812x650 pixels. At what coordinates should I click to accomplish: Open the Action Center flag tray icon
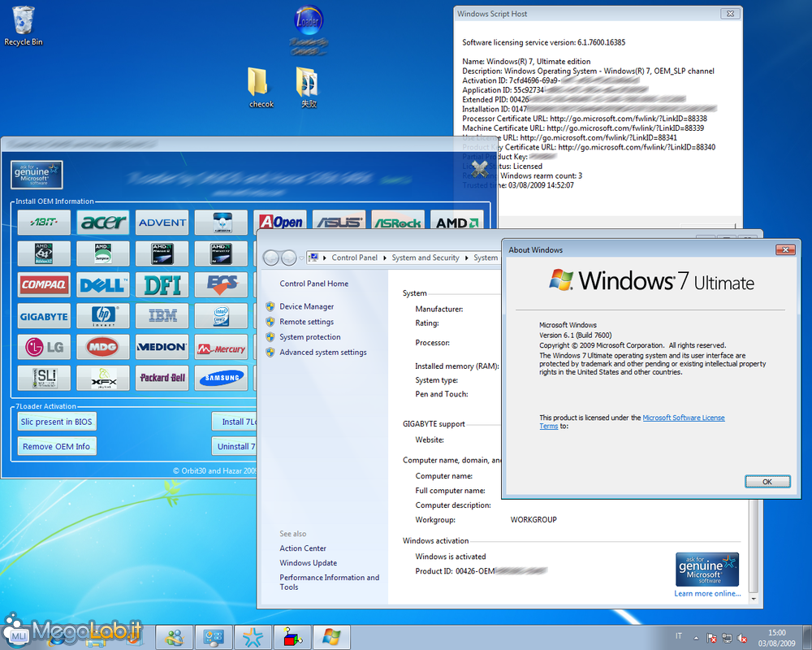pyautogui.click(x=711, y=639)
